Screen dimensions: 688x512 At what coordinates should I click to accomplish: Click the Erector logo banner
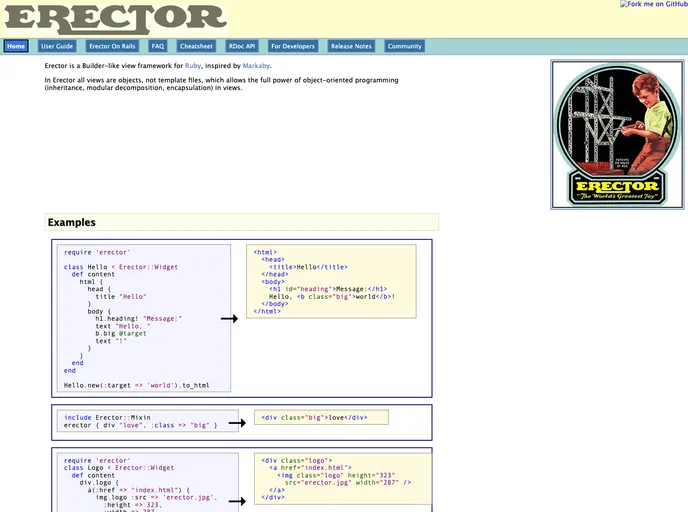tap(115, 20)
